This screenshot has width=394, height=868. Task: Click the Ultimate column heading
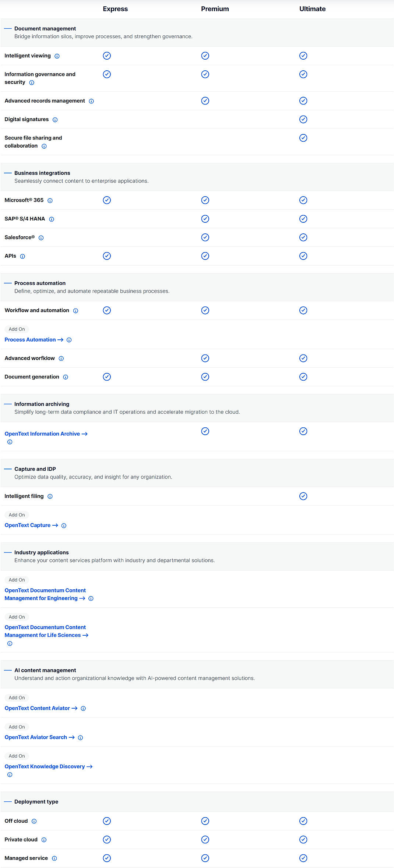(313, 9)
